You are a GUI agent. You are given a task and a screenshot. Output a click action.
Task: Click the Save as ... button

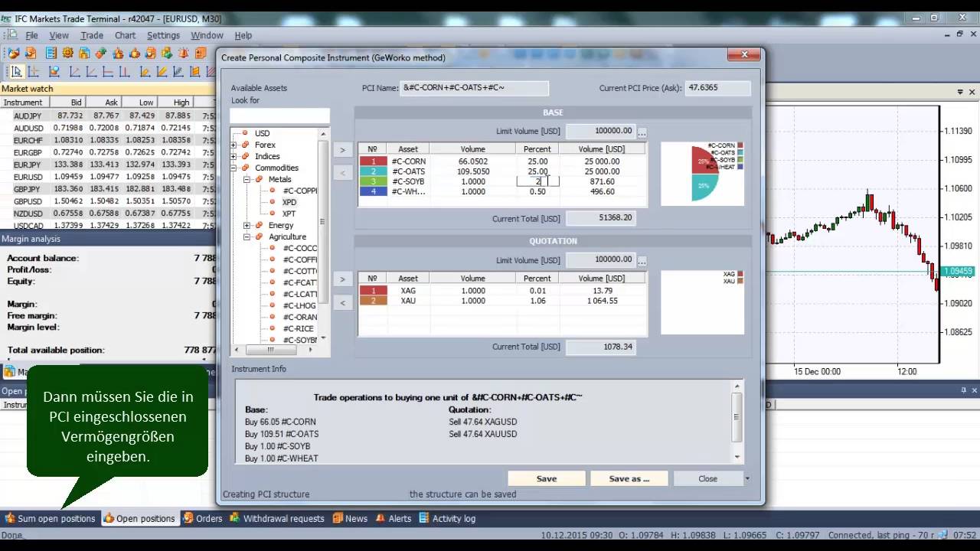click(x=629, y=478)
